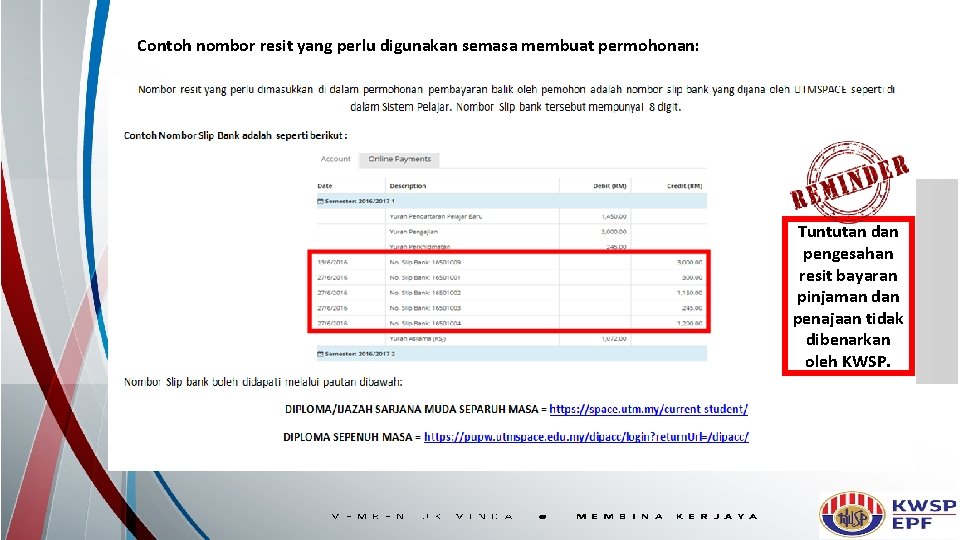Select No. Slip Bank 16501002 entry

(425, 293)
